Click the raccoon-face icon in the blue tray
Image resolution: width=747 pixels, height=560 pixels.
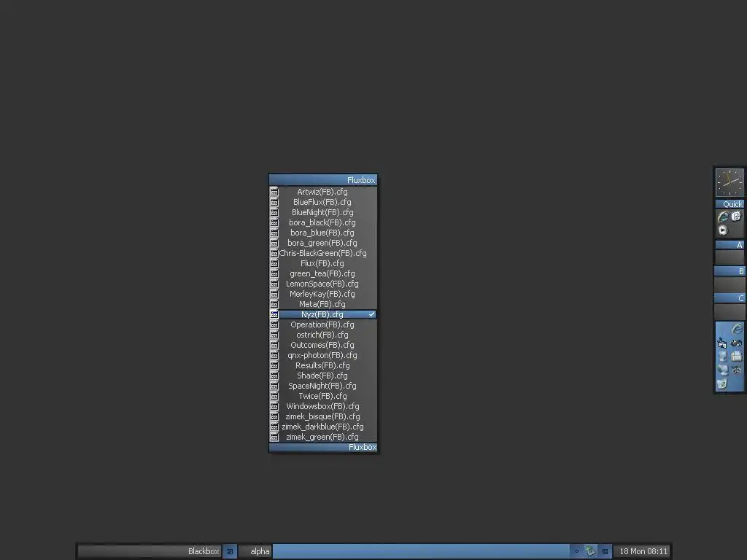coord(737,370)
